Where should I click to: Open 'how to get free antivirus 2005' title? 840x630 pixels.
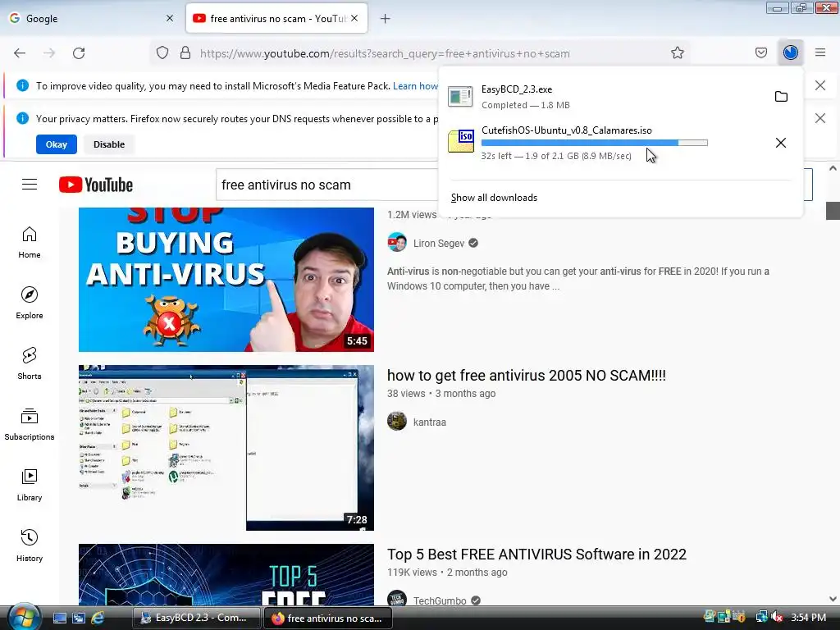(x=526, y=376)
